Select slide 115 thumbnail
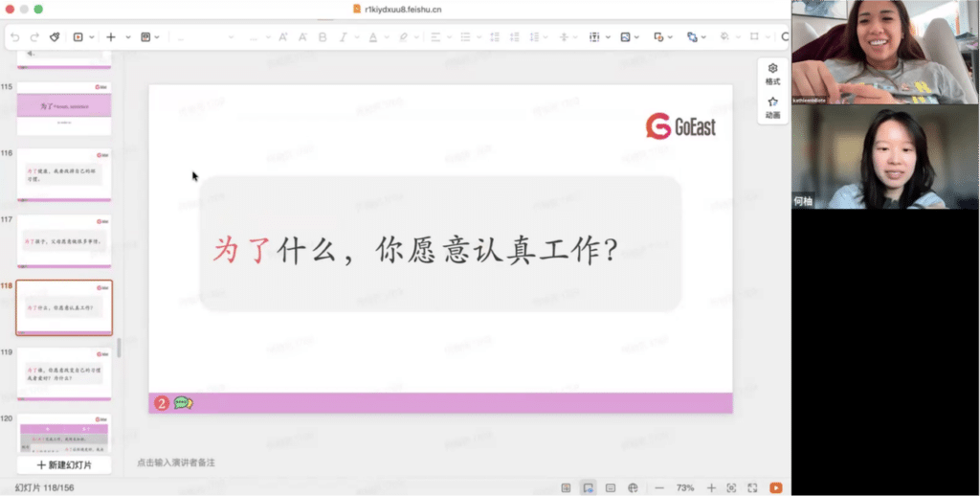Image resolution: width=980 pixels, height=496 pixels. (x=64, y=108)
